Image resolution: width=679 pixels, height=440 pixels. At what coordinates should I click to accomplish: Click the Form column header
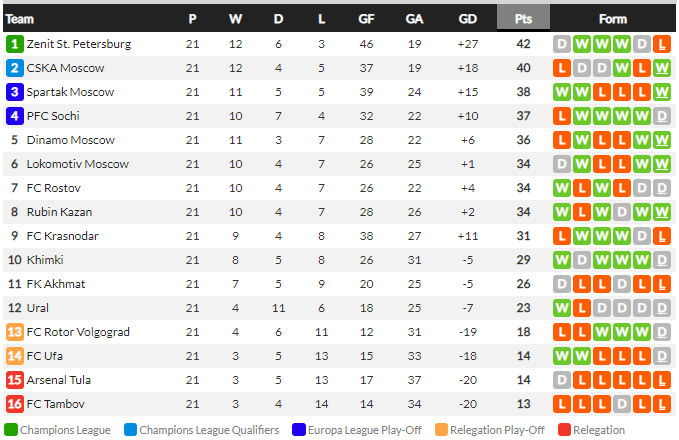pos(612,19)
